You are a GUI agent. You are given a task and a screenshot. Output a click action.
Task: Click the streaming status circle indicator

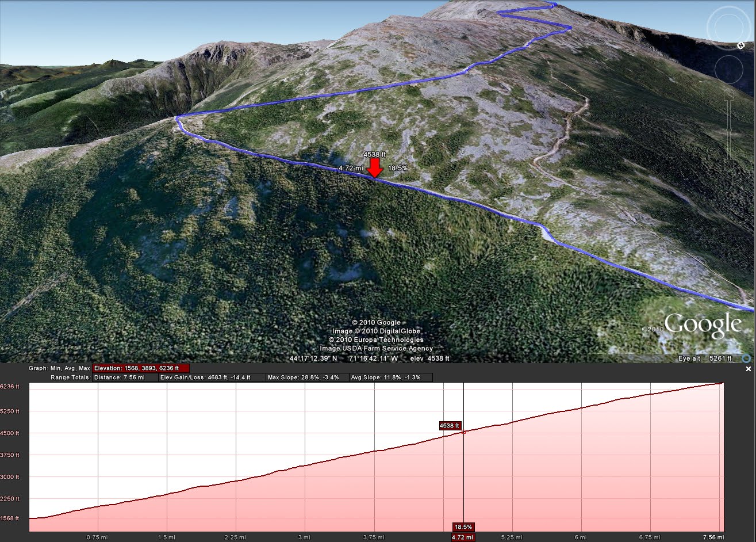click(x=746, y=358)
